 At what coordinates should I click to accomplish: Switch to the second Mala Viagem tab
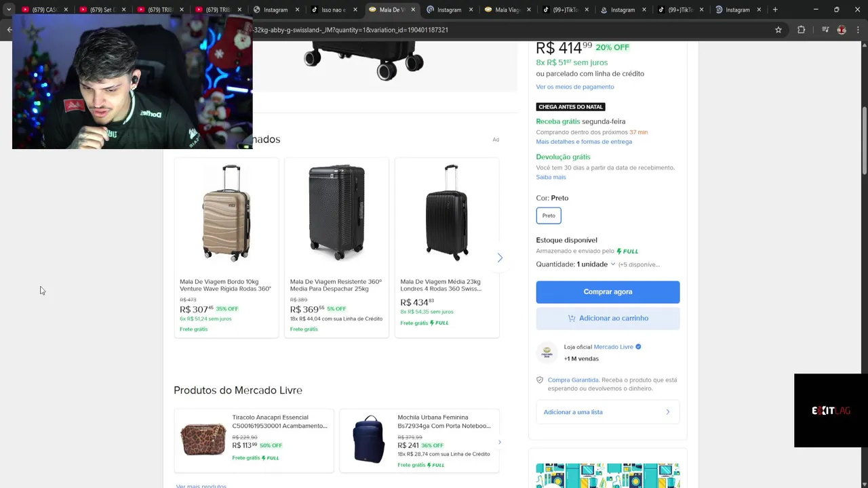pos(505,9)
